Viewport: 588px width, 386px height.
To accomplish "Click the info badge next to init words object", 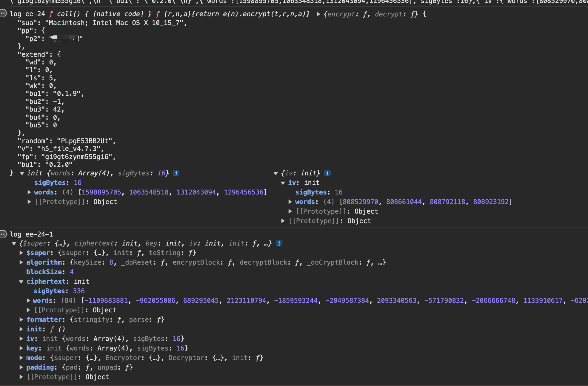I will (176, 173).
